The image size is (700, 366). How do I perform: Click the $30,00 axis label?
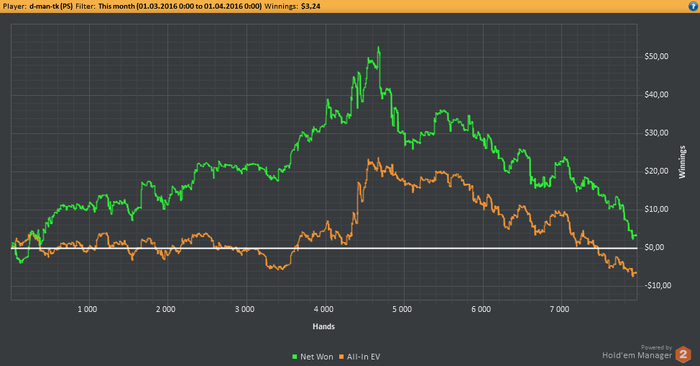(656, 133)
